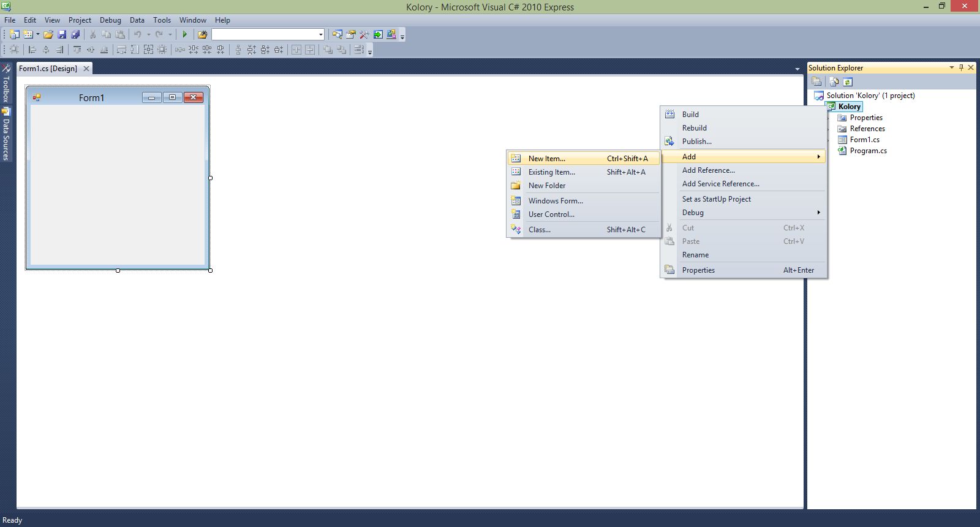Open the File menu
This screenshot has width=980, height=527.
coord(10,20)
